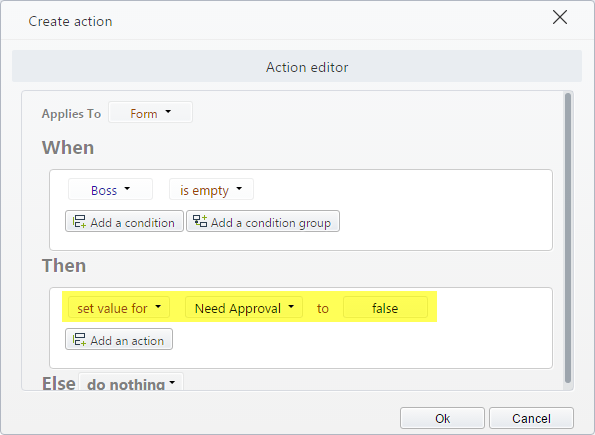
Task: Click the Add a condition group icon
Action: pos(200,221)
